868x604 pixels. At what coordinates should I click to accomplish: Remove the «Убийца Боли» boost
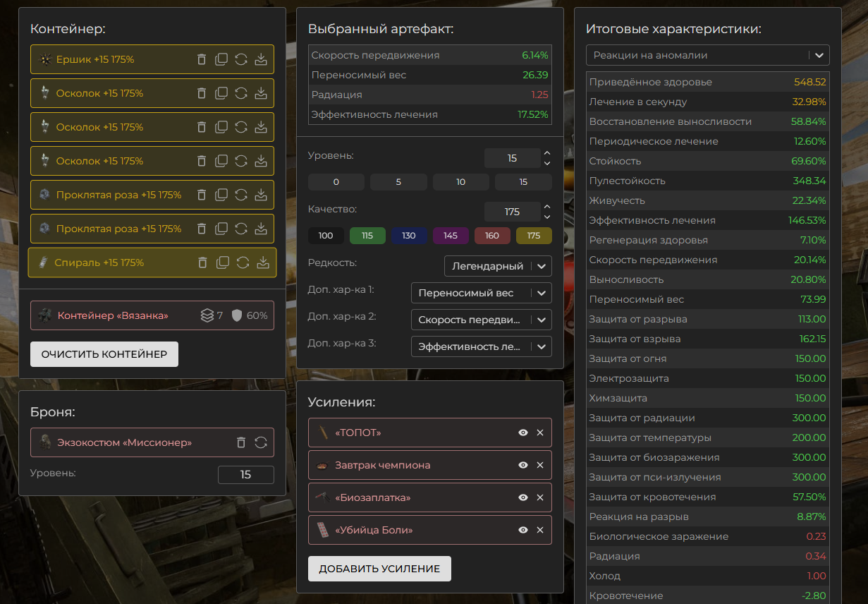point(540,530)
